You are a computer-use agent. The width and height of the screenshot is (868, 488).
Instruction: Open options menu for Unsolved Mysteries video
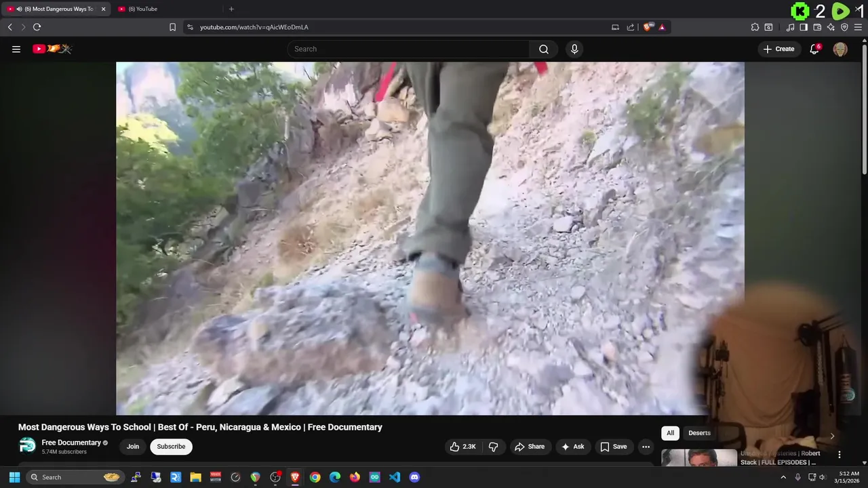[x=839, y=455]
